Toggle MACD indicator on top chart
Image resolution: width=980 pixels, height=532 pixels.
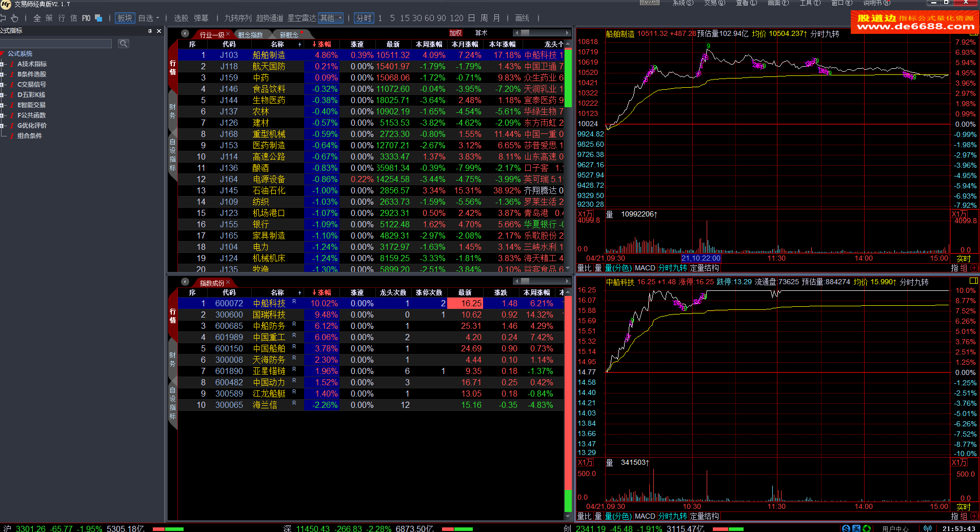pos(645,268)
